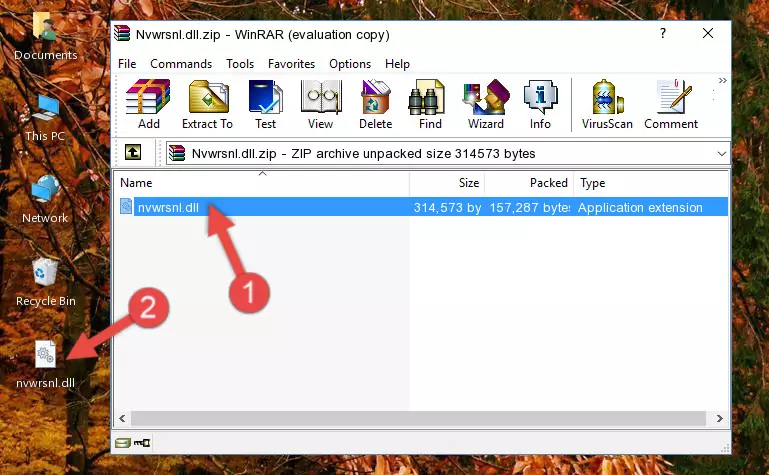Screen dimensions: 769x475
Task: Click the archive icon in address bar
Action: [x=177, y=153]
